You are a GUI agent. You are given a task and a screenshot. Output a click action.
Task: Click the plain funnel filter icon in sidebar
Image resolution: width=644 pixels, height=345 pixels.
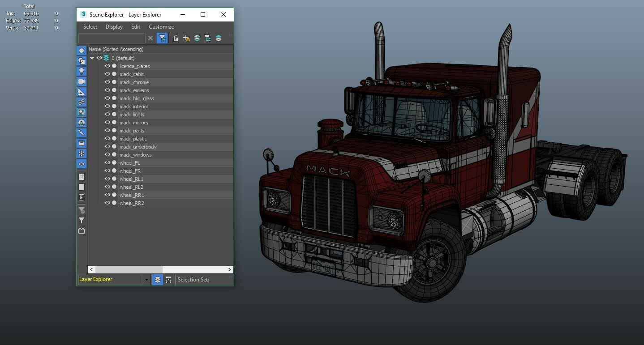[x=82, y=220]
